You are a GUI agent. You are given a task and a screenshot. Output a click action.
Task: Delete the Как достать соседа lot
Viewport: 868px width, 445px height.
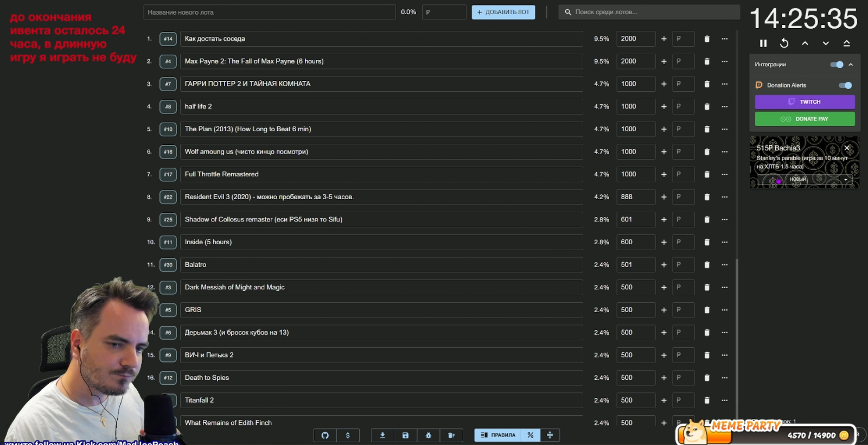[x=707, y=39]
